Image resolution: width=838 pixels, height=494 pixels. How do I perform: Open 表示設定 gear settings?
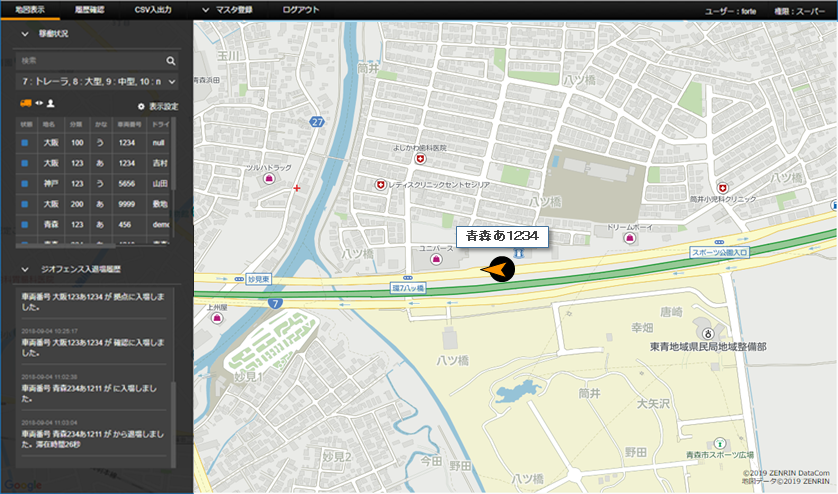158,105
